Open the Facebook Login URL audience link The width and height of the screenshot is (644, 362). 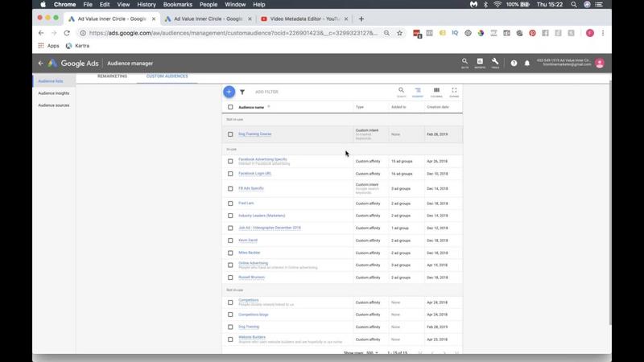pos(254,173)
